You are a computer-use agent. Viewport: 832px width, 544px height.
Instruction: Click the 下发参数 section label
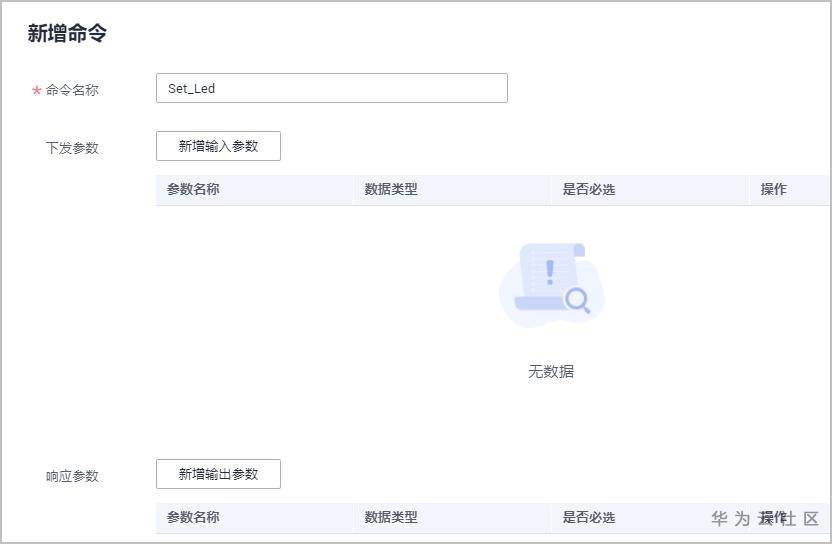coord(72,148)
